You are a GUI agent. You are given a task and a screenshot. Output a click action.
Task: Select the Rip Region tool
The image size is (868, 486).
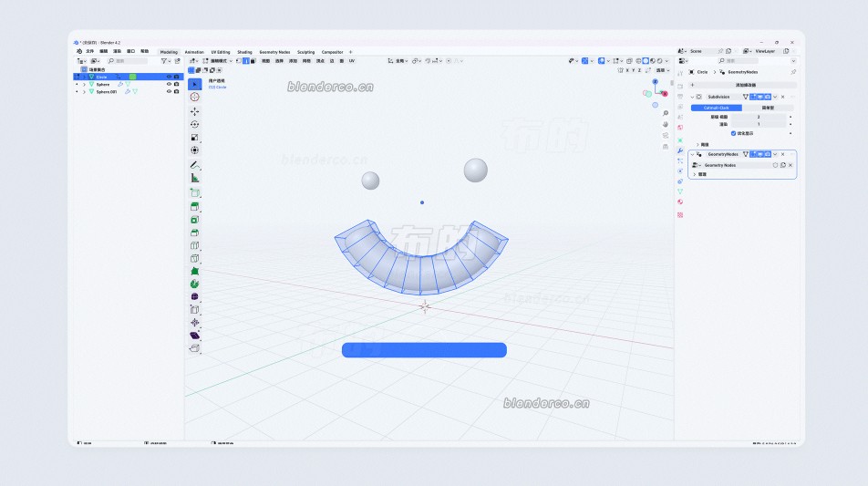[195, 348]
